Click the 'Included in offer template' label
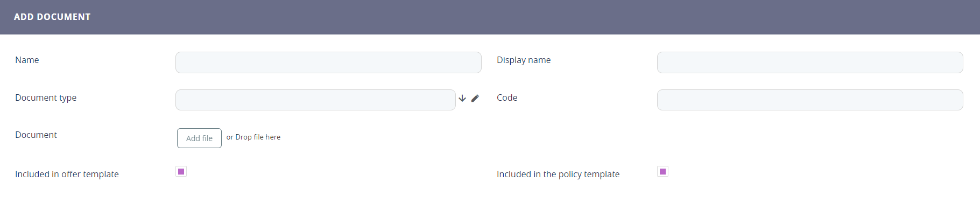The height and width of the screenshot is (216, 980). pyautogui.click(x=67, y=175)
